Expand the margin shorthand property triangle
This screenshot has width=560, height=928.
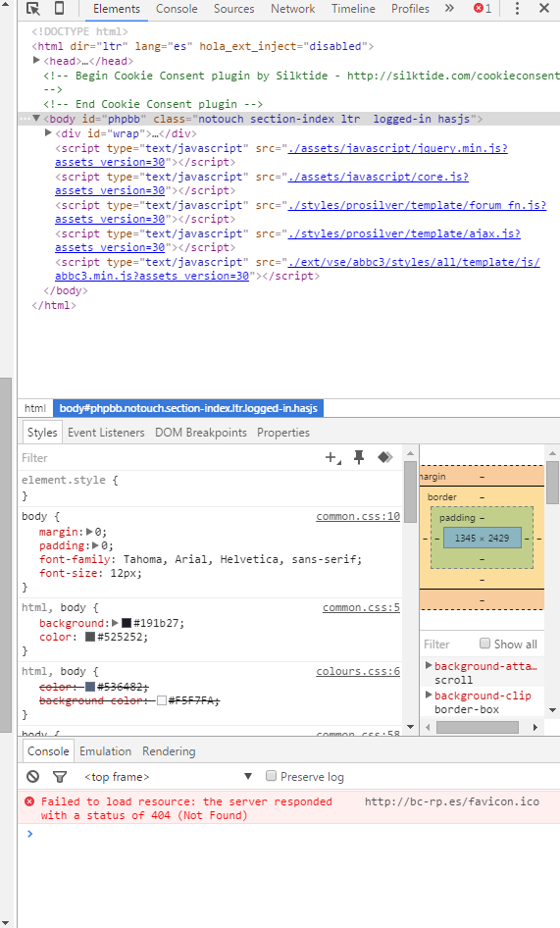coord(89,532)
